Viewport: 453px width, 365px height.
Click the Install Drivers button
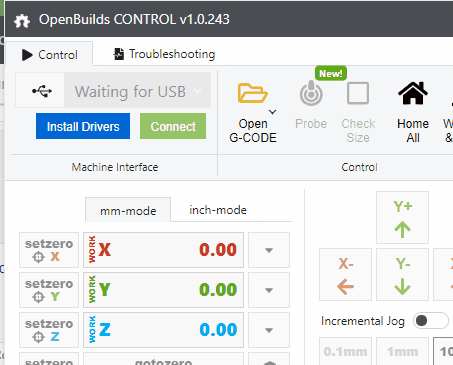click(83, 126)
